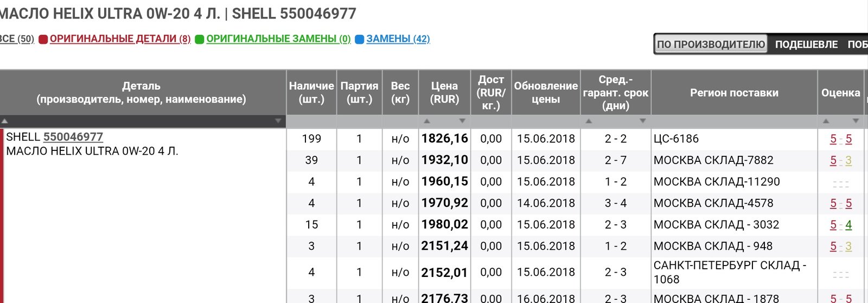Switch to ПОДЕШЕВЛЕ sorting tab
The width and height of the screenshot is (868, 303).
click(806, 45)
